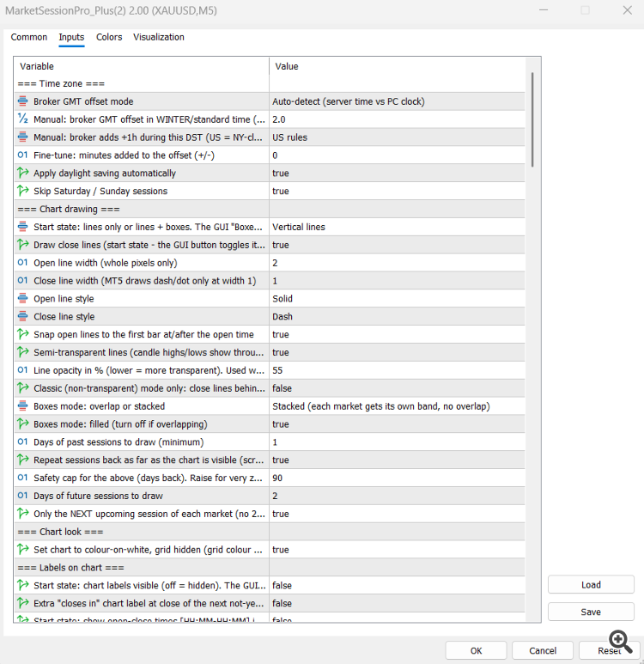Click the Save button

tap(591, 612)
